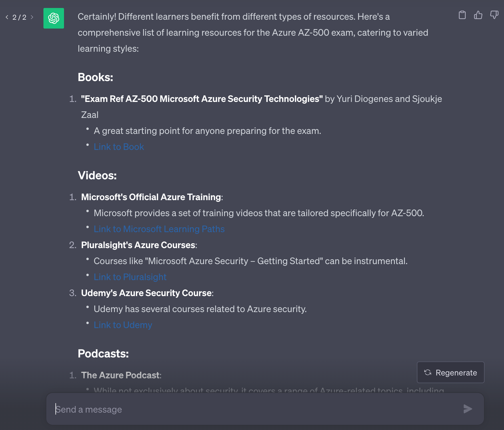Viewport: 504px width, 430px height.
Task: Copy the response with the clipboard icon
Action: pyautogui.click(x=462, y=15)
